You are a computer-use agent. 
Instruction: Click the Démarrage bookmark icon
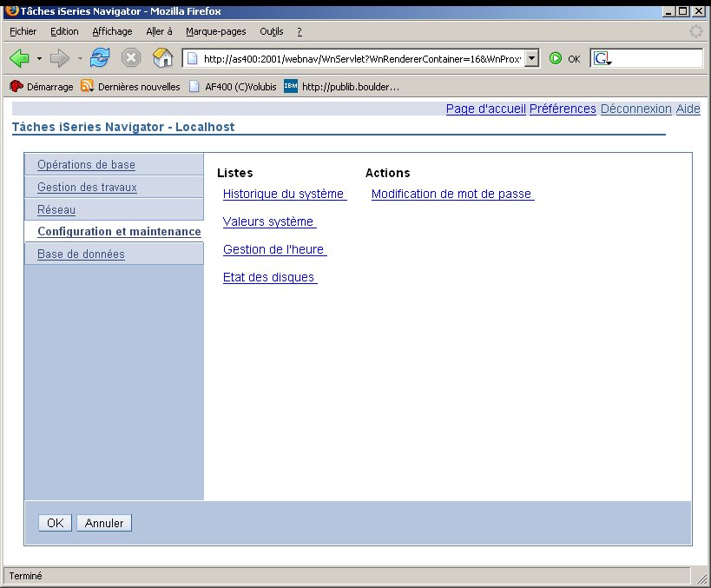pos(16,86)
